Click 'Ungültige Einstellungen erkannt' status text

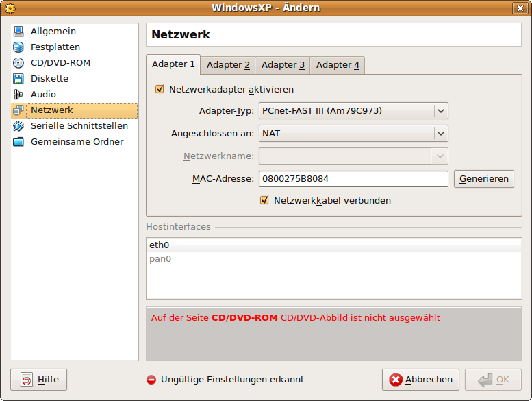[x=232, y=380]
